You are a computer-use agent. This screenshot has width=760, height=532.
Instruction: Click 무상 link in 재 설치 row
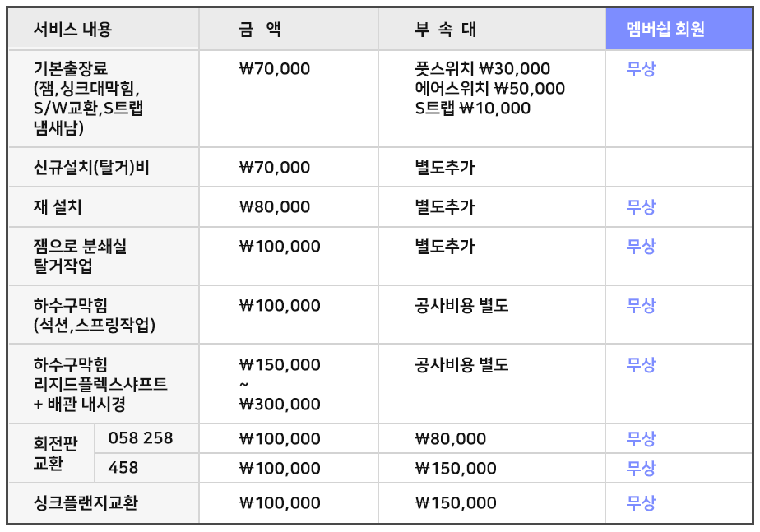[x=641, y=207]
